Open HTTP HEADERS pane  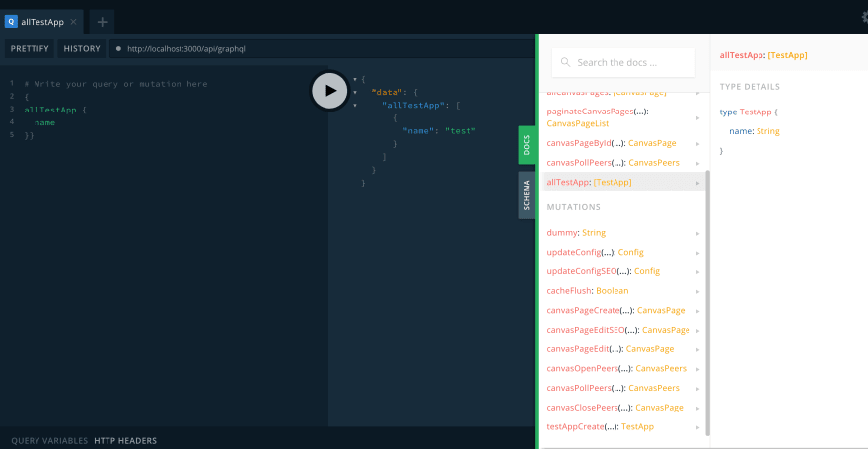click(x=125, y=441)
